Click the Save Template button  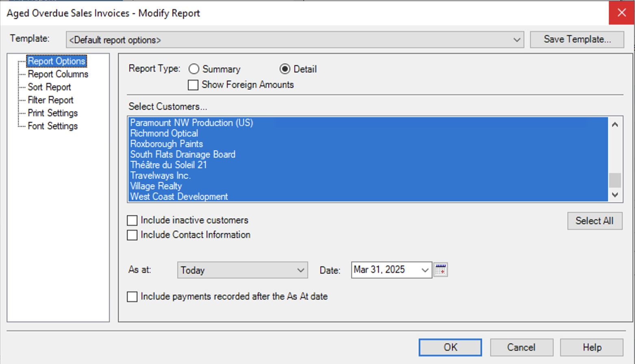(x=577, y=39)
